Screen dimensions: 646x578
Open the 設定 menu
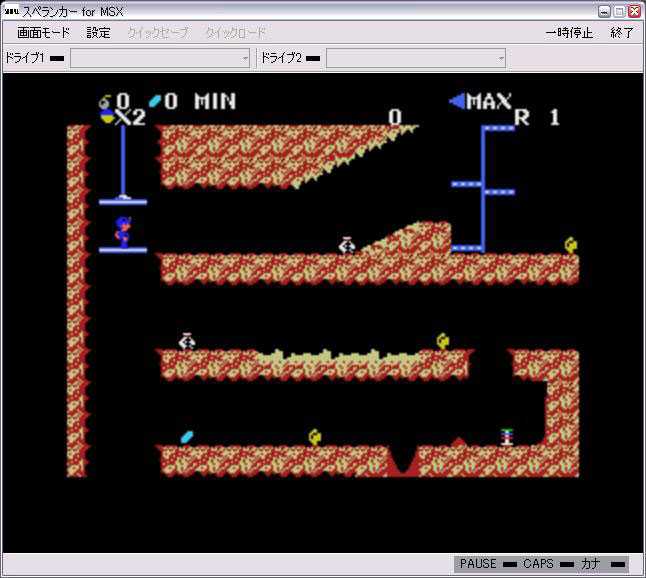(98, 33)
